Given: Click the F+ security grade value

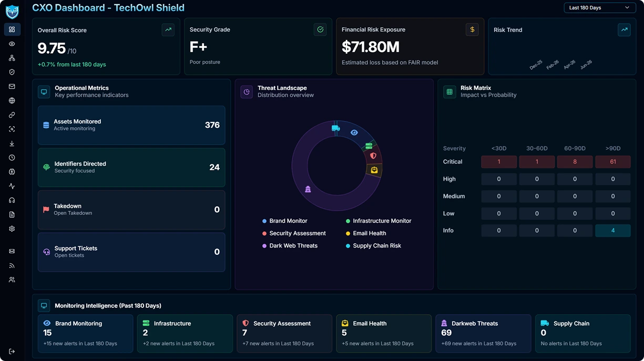Looking at the screenshot, I should [x=198, y=47].
